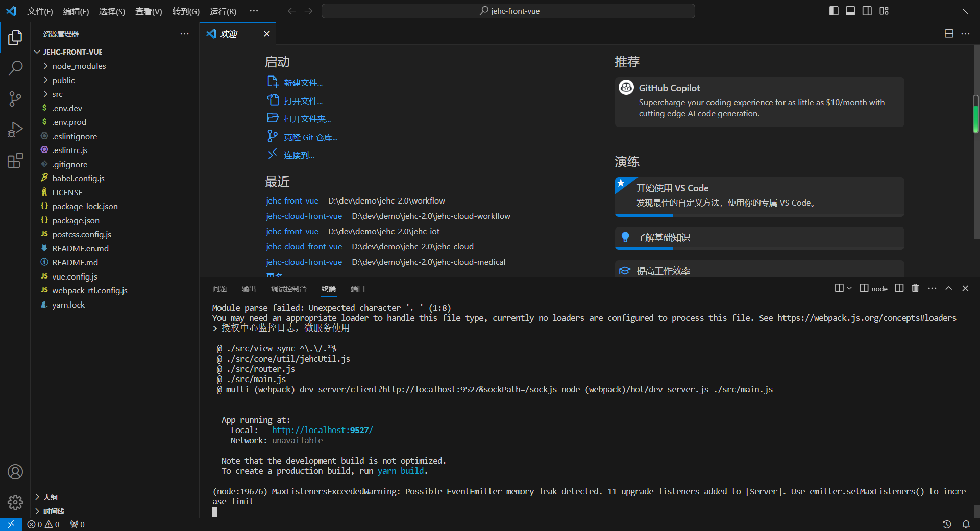Kill terminal with the trash icon
Screen dimensions: 980x531
click(915, 288)
